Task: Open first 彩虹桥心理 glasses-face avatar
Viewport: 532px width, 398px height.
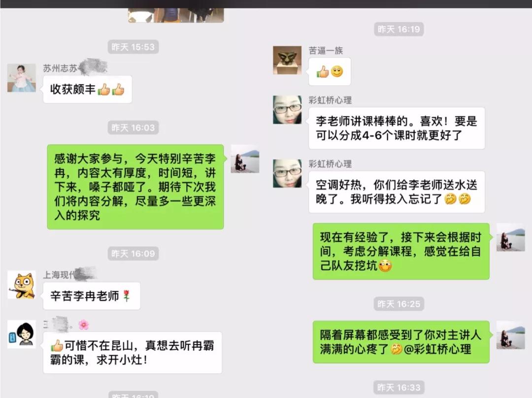Action: tap(287, 109)
